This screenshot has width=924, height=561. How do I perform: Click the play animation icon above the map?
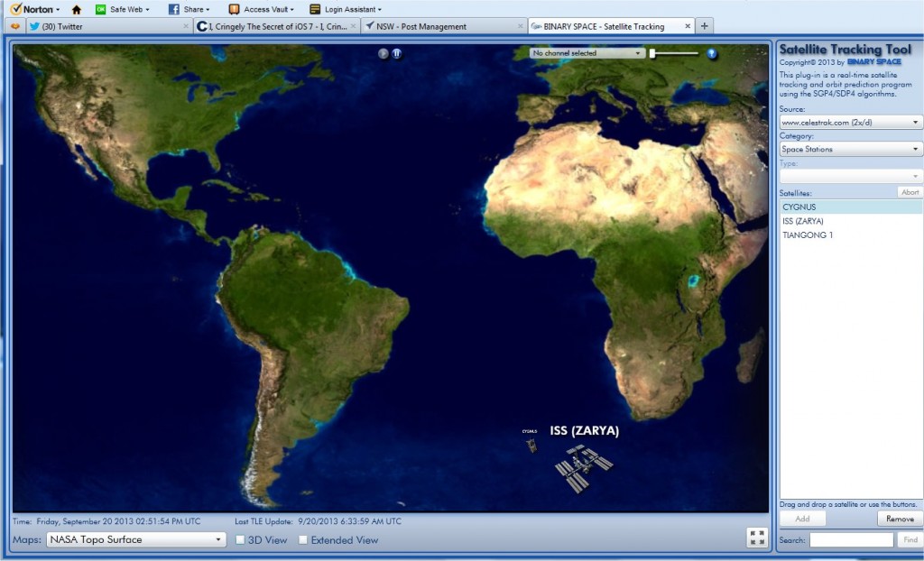point(383,53)
